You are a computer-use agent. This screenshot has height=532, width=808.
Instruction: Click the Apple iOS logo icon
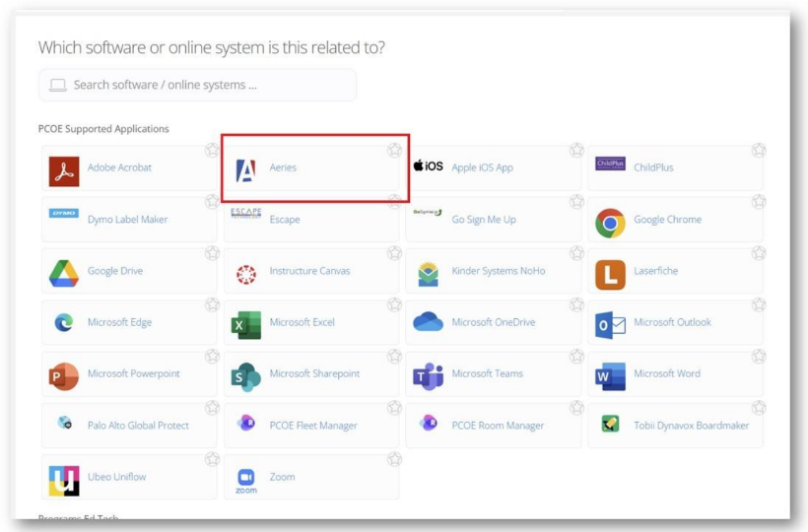[429, 166]
